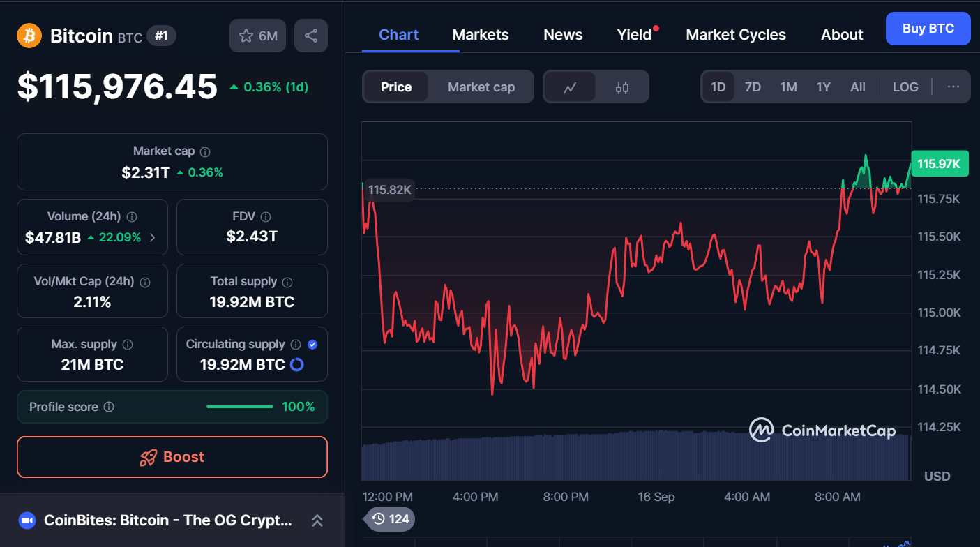The width and height of the screenshot is (980, 547).
Task: Open Volume (24h) details chevron
Action: click(x=153, y=237)
